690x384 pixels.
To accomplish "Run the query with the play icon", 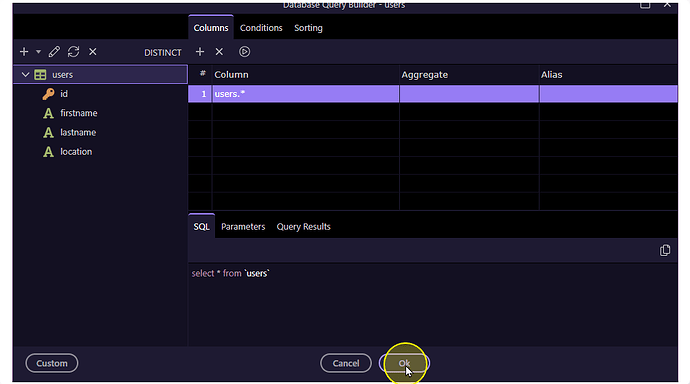I will [244, 52].
